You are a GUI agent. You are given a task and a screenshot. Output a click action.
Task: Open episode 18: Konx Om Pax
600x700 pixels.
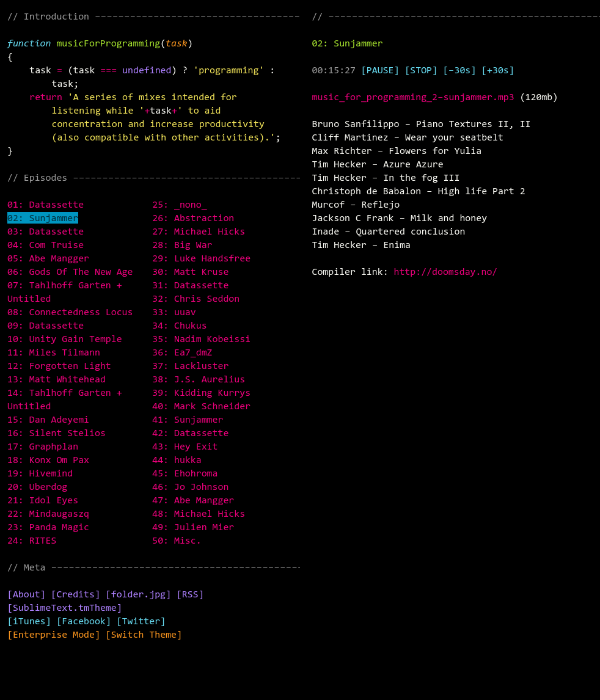point(48,460)
